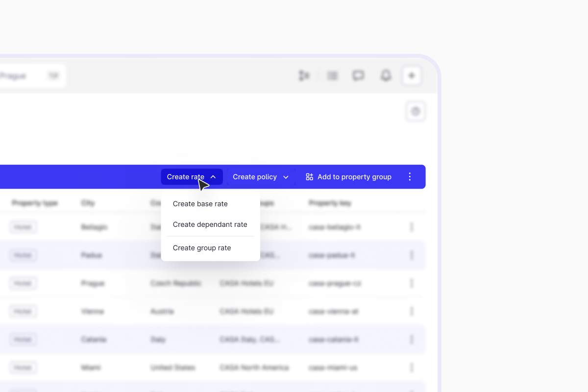The image size is (588, 392).
Task: Click the branch hierarchy icon in header
Action: coord(304,75)
